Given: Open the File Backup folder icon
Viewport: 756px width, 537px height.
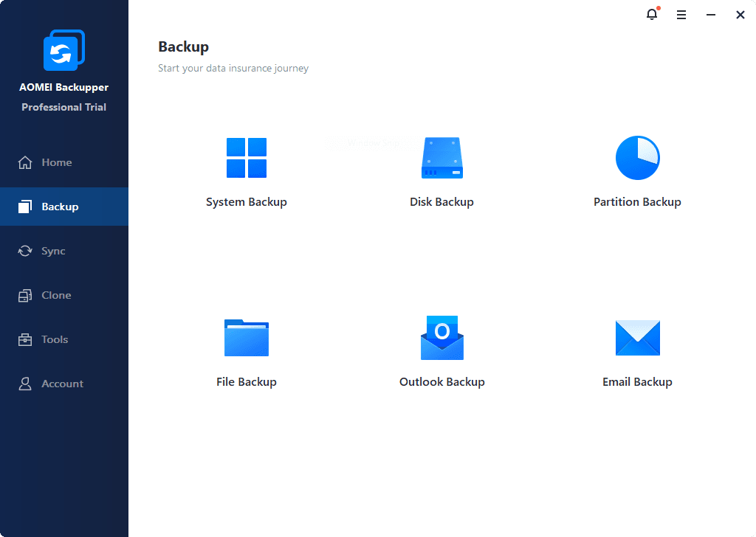Looking at the screenshot, I should 247,338.
